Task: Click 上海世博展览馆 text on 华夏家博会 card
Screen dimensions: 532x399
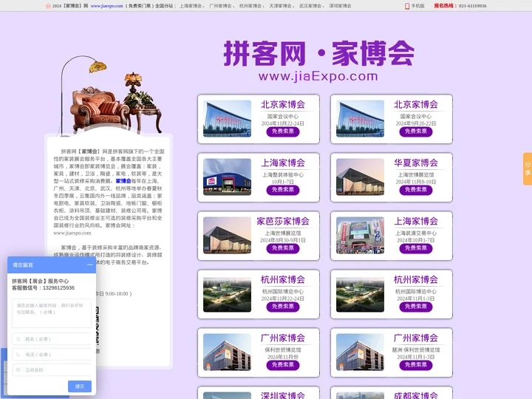Action: pyautogui.click(x=416, y=174)
